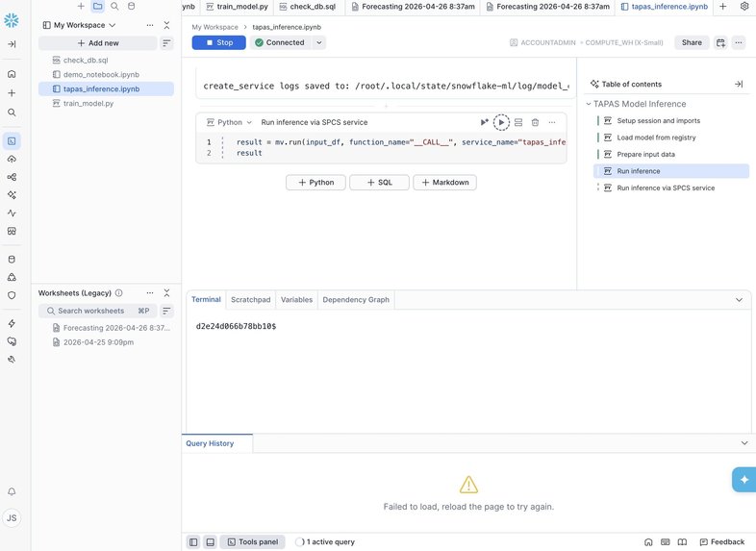
Task: Open My Workspace more options menu
Action: pyautogui.click(x=150, y=25)
